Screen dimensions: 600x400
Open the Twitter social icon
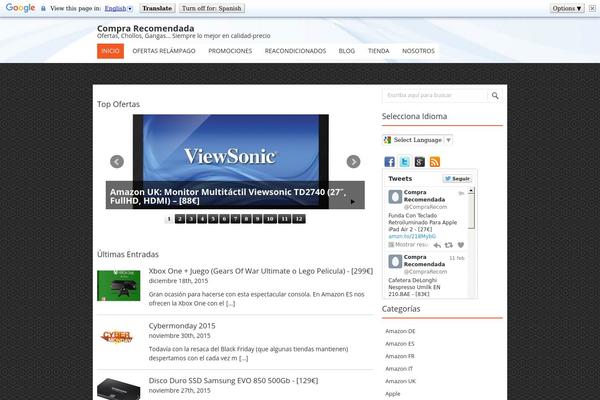pos(404,162)
